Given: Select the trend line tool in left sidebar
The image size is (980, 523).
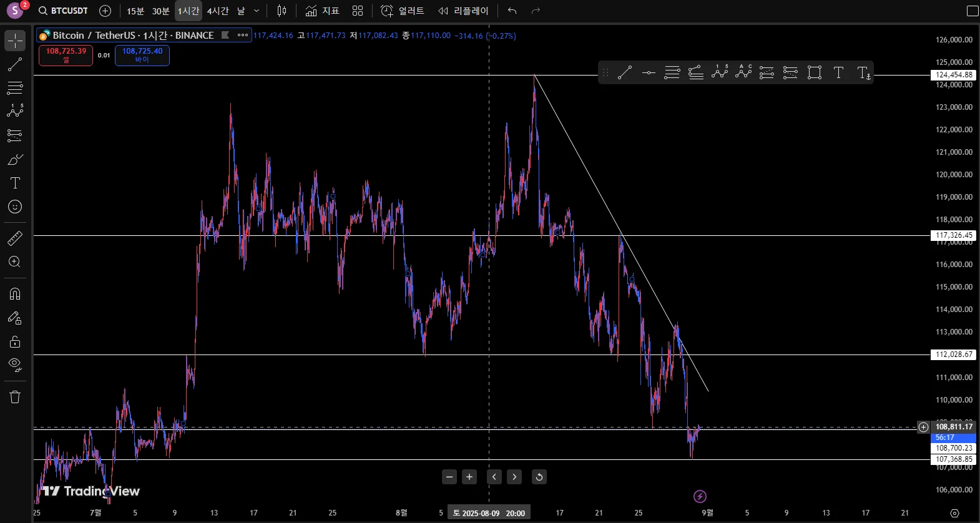Looking at the screenshot, I should coord(15,64).
